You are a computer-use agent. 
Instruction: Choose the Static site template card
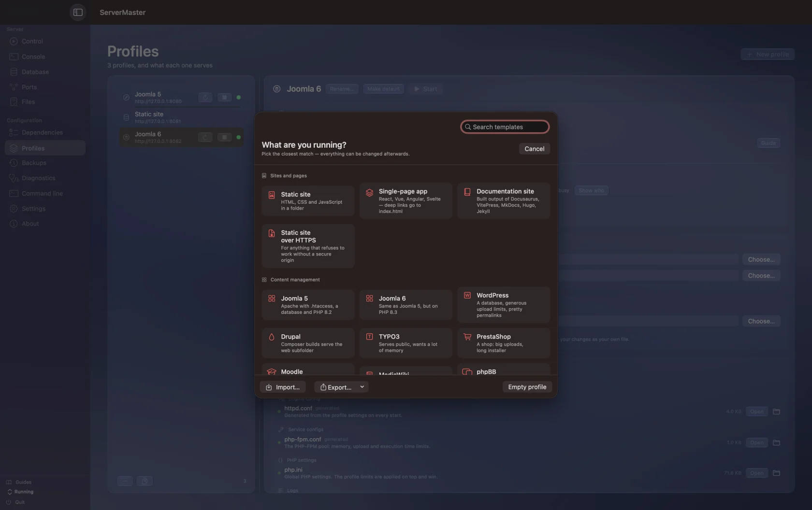[x=308, y=201]
